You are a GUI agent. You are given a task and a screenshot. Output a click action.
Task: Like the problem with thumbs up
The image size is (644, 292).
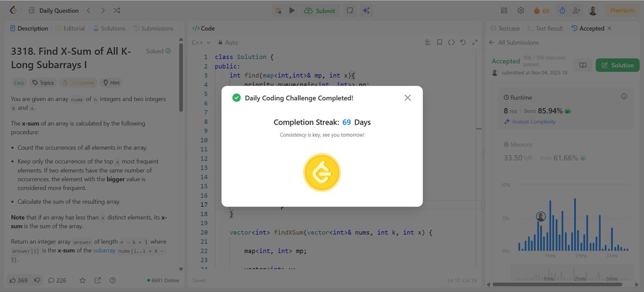pos(18,280)
